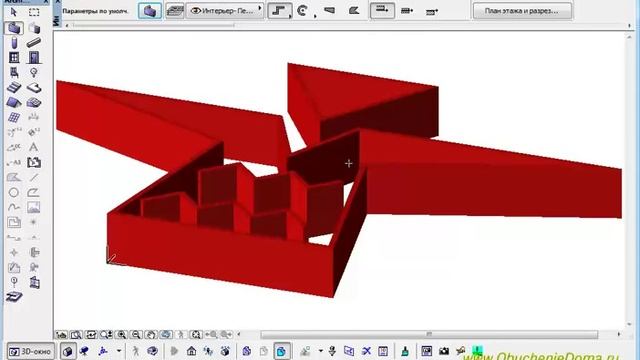The width and height of the screenshot is (640, 360).
Task: Select the Shell tool
Action: click(34, 102)
